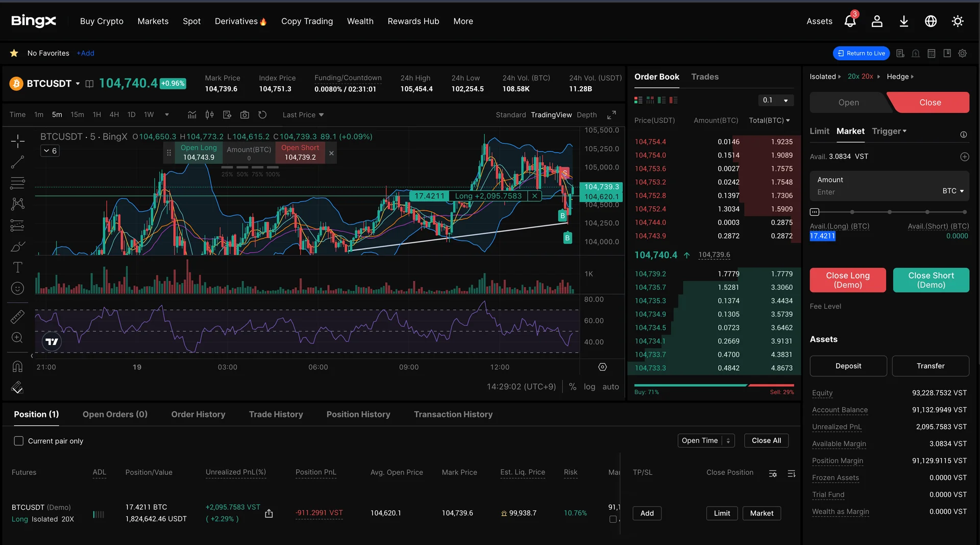980x545 pixels.
Task: Open the Trades tab
Action: tap(704, 77)
